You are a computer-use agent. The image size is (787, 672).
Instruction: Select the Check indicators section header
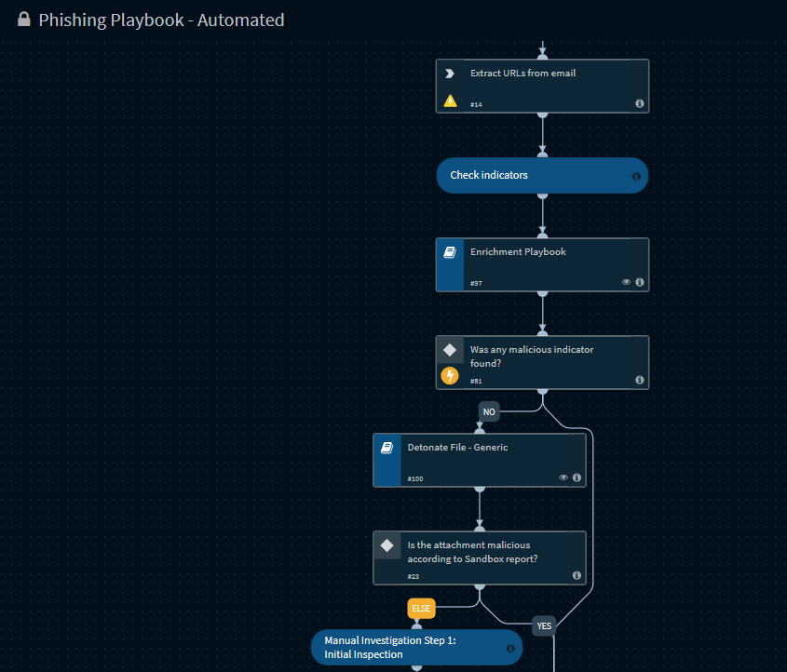coord(542,176)
